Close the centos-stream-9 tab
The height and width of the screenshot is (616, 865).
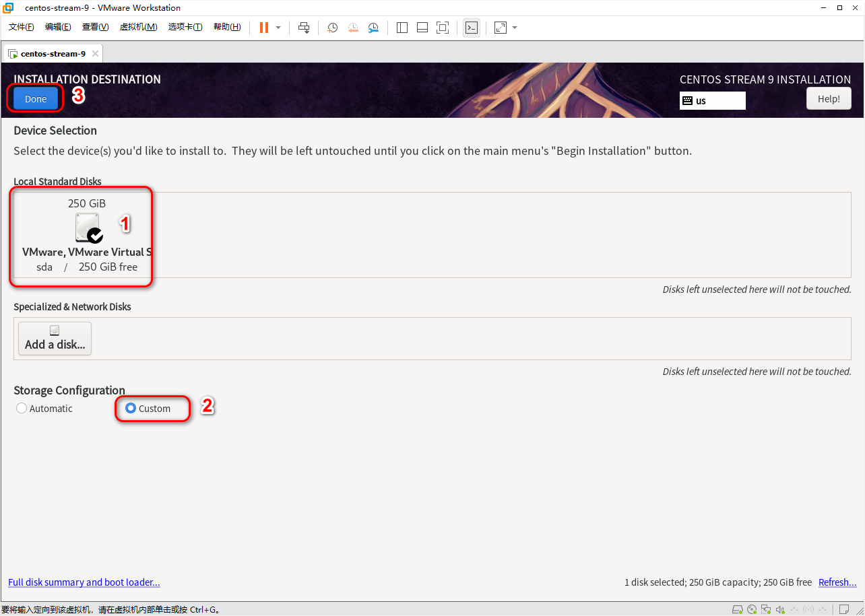point(95,54)
